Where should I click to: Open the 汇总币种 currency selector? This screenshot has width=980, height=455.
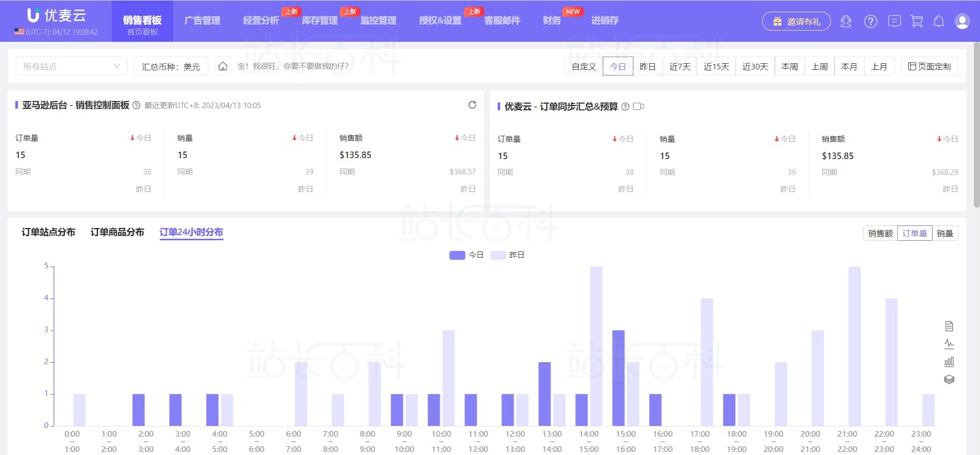click(x=170, y=66)
